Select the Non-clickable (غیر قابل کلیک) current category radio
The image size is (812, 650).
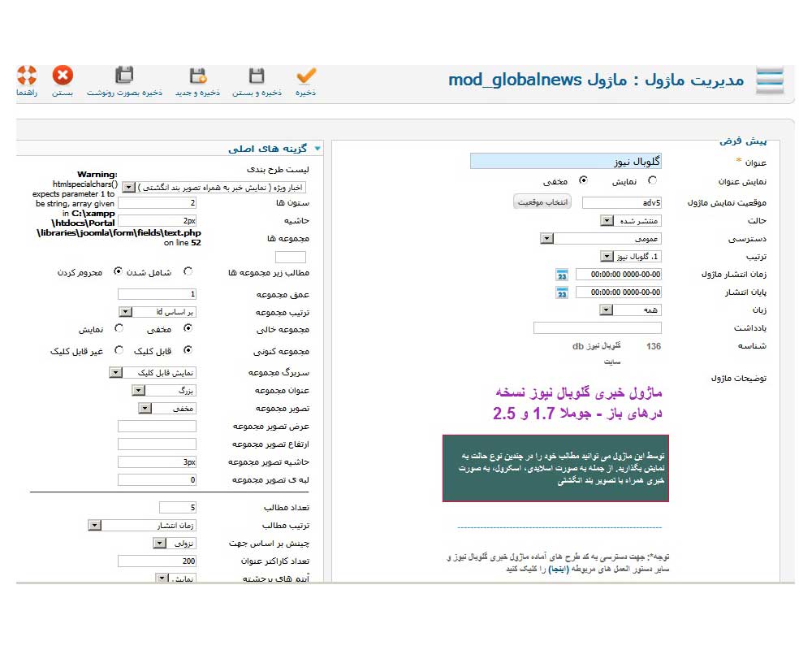coord(119,350)
